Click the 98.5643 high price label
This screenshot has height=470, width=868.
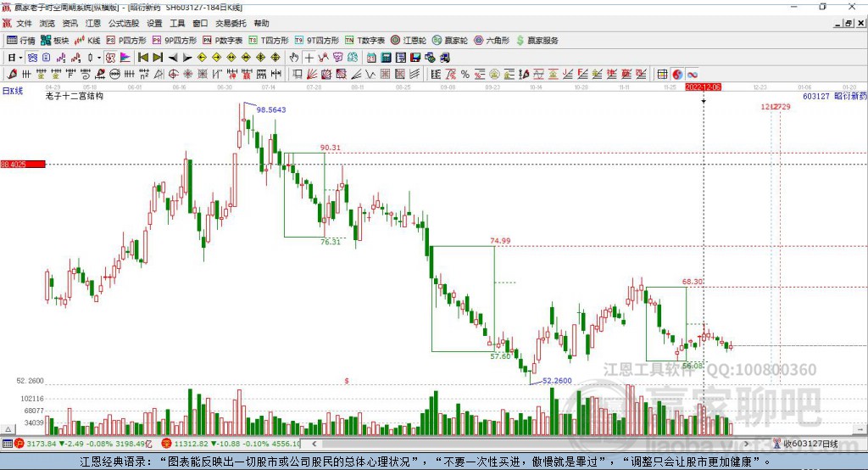pos(271,109)
